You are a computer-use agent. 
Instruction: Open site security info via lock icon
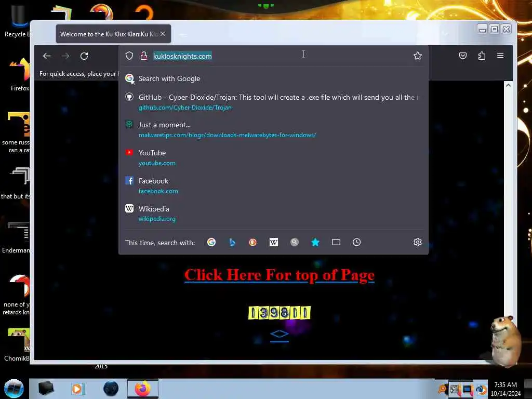pos(144,56)
